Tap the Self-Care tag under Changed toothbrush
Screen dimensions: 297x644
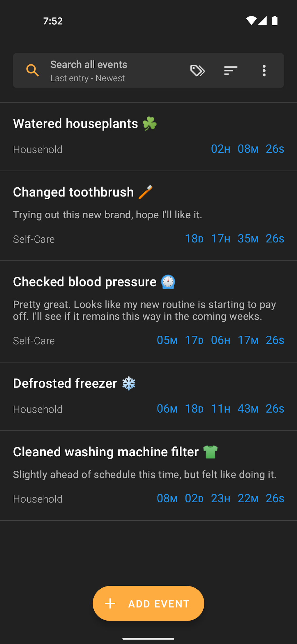[34, 239]
